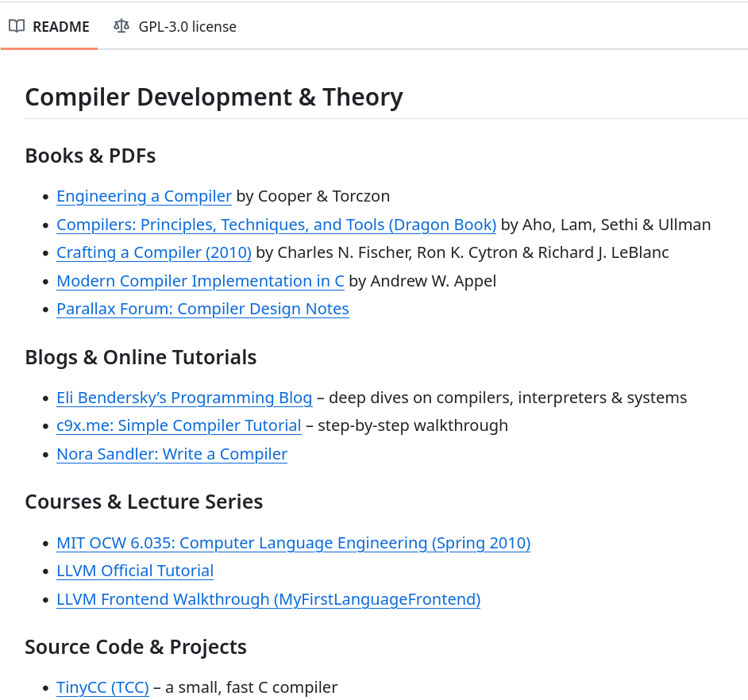Screen dimensions: 748x700
Task: Open the LLVM Official Tutorial link
Action: click(x=135, y=571)
